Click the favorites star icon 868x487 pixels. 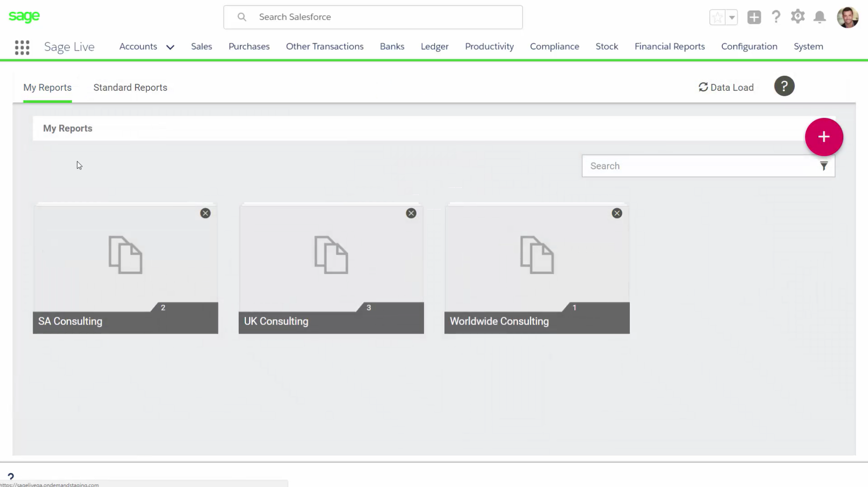[x=717, y=17]
